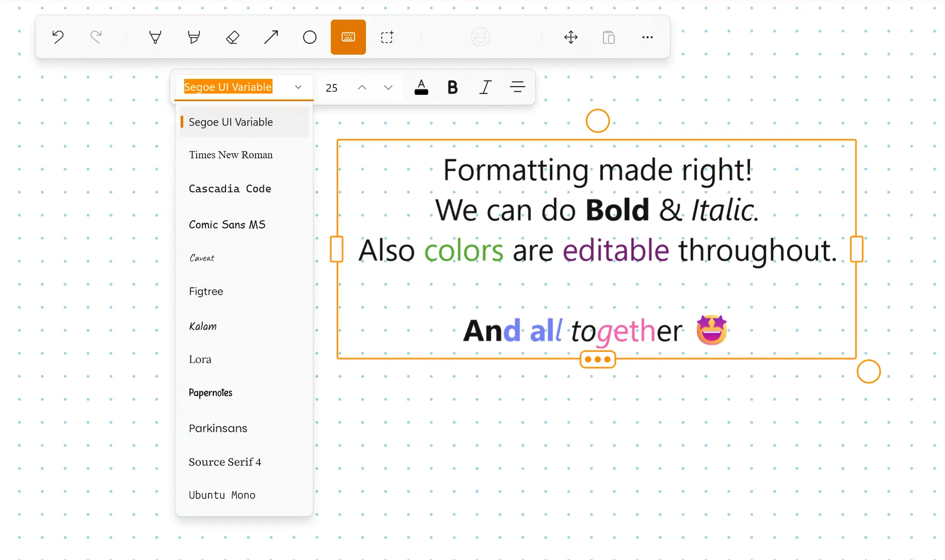Open the font color picker
Viewport: 945px width, 560px height.
421,87
